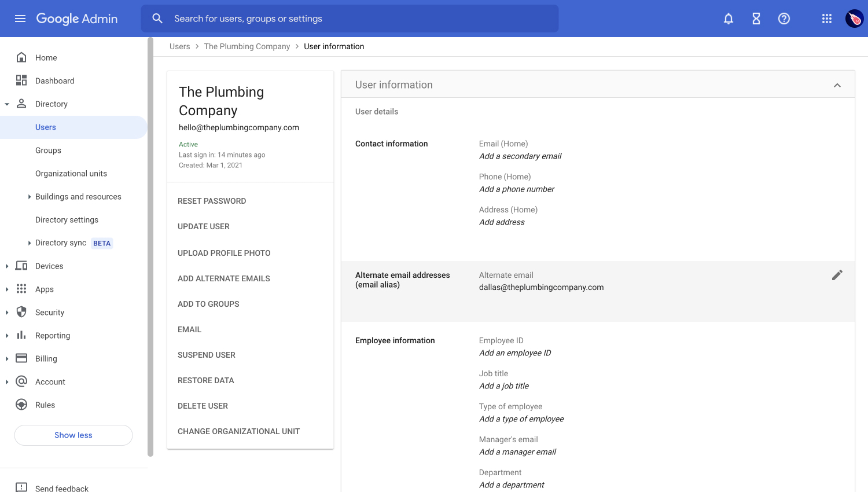Click Add a secondary email
Image resolution: width=868 pixels, height=492 pixels.
tap(520, 156)
